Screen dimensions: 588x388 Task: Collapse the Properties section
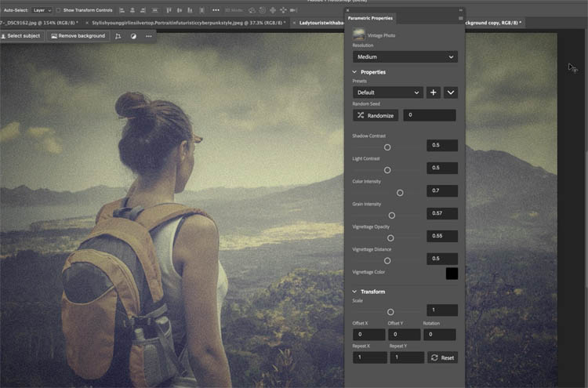click(x=354, y=72)
